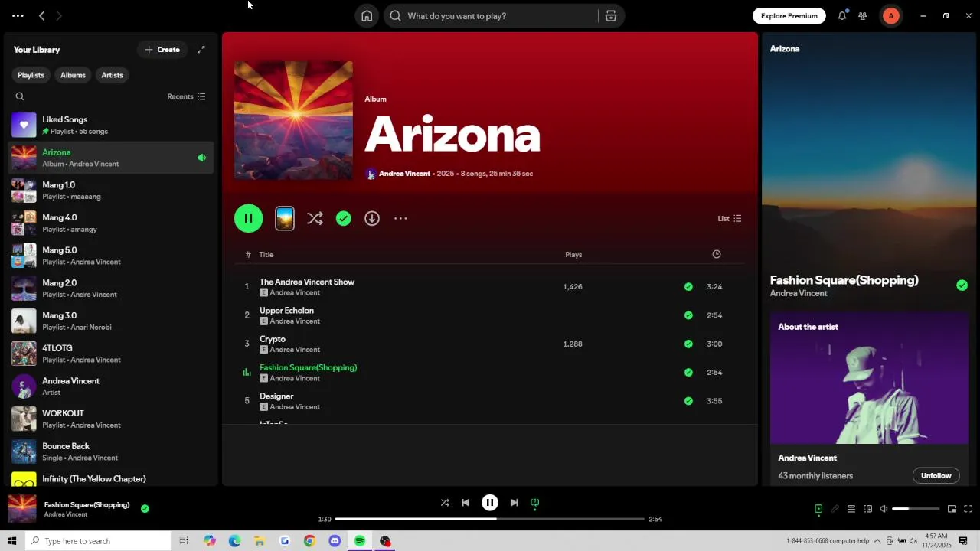Toggle Arizona album saved checkmark

click(344, 219)
